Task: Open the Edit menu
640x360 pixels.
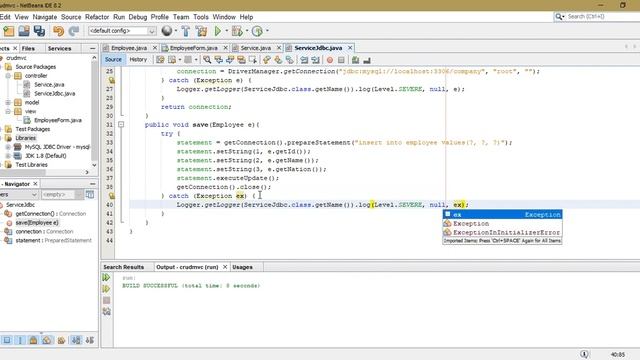Action: (x=5, y=17)
